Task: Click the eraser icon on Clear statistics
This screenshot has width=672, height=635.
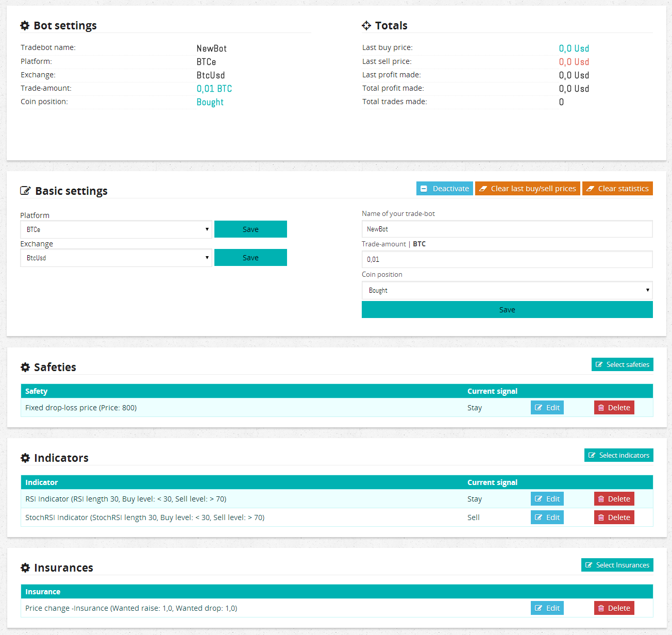Action: click(x=590, y=188)
